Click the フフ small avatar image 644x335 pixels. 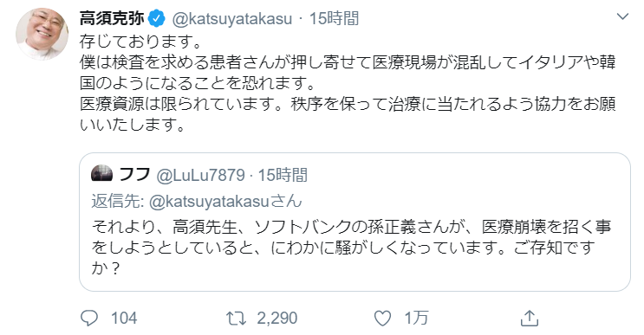[x=102, y=173]
